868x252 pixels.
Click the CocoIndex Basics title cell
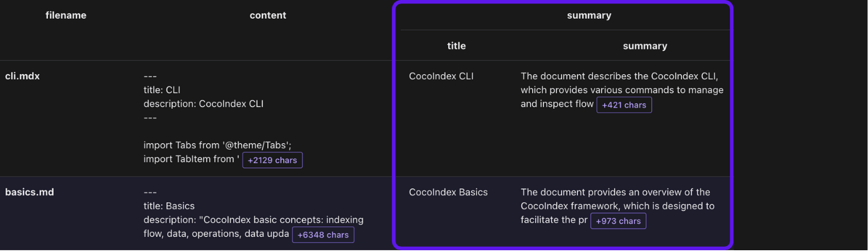(448, 192)
